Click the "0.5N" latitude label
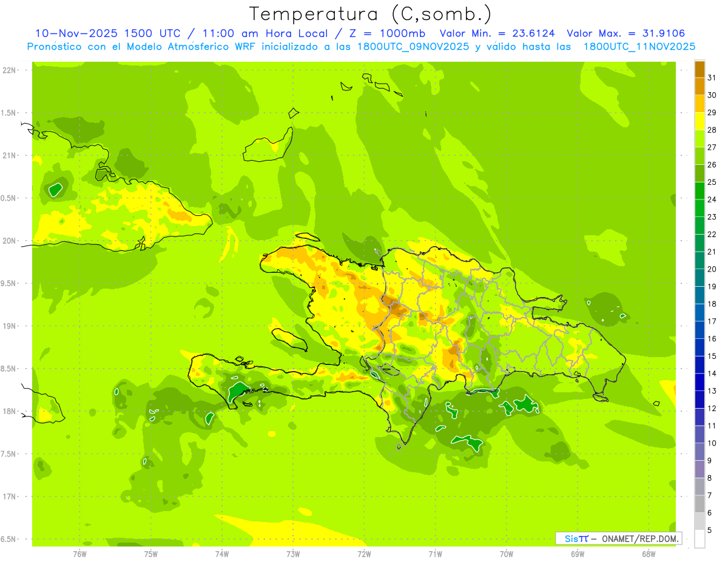This screenshot has width=728, height=562. click(x=8, y=198)
